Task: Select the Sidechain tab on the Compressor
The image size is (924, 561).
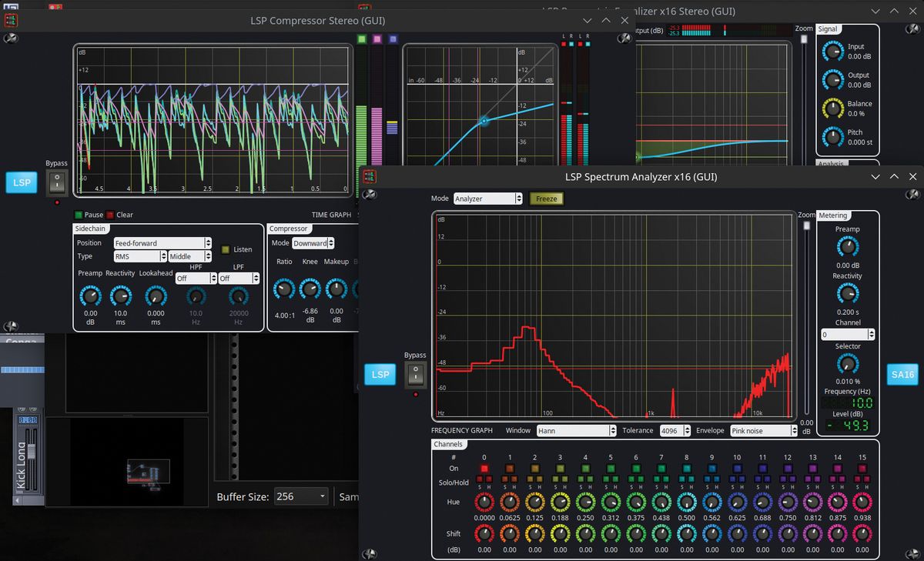Action: click(90, 229)
